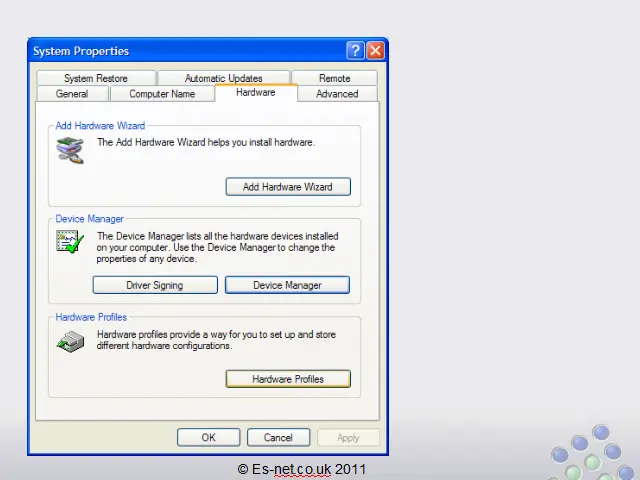
Task: Open the Device Manager button
Action: tap(287, 285)
